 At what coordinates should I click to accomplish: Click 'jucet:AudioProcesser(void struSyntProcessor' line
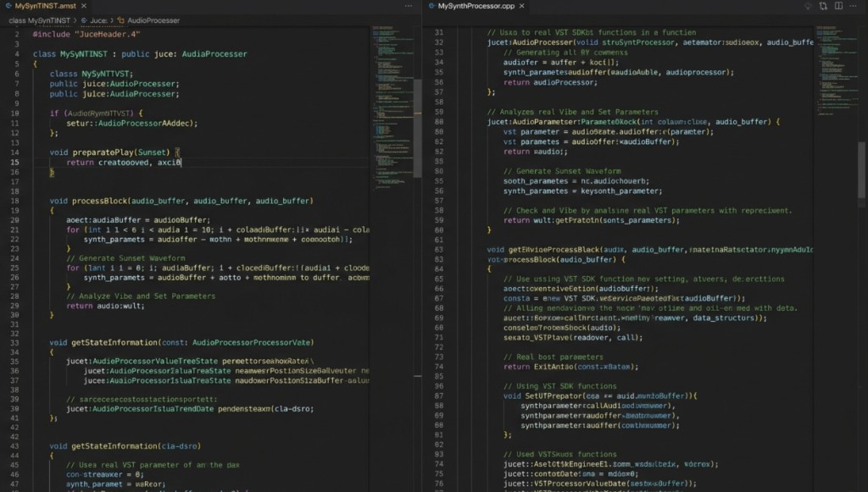[x=650, y=42]
